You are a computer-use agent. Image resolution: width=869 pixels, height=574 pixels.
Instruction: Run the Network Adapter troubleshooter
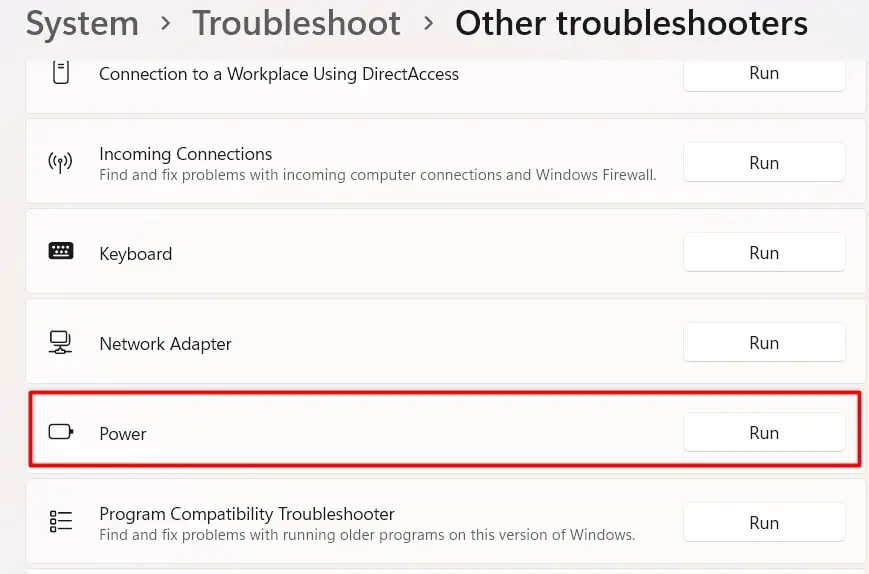[x=763, y=343]
